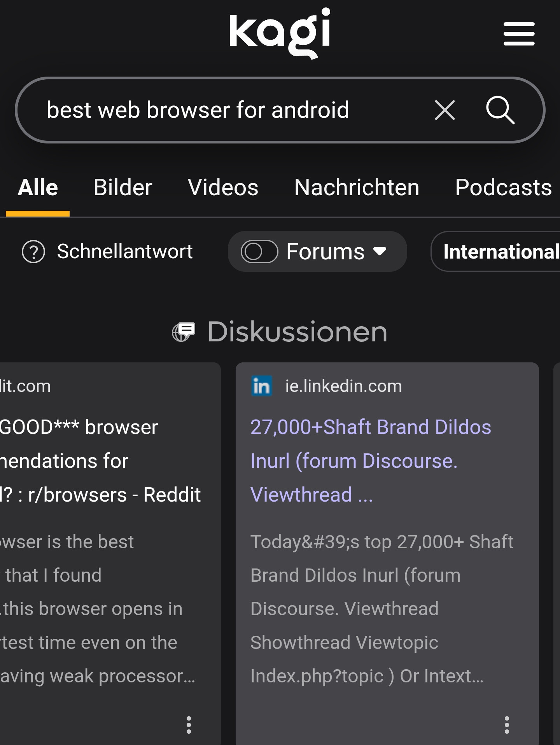Toggle the Forums lens switch
Image resolution: width=560 pixels, height=745 pixels.
click(x=259, y=252)
